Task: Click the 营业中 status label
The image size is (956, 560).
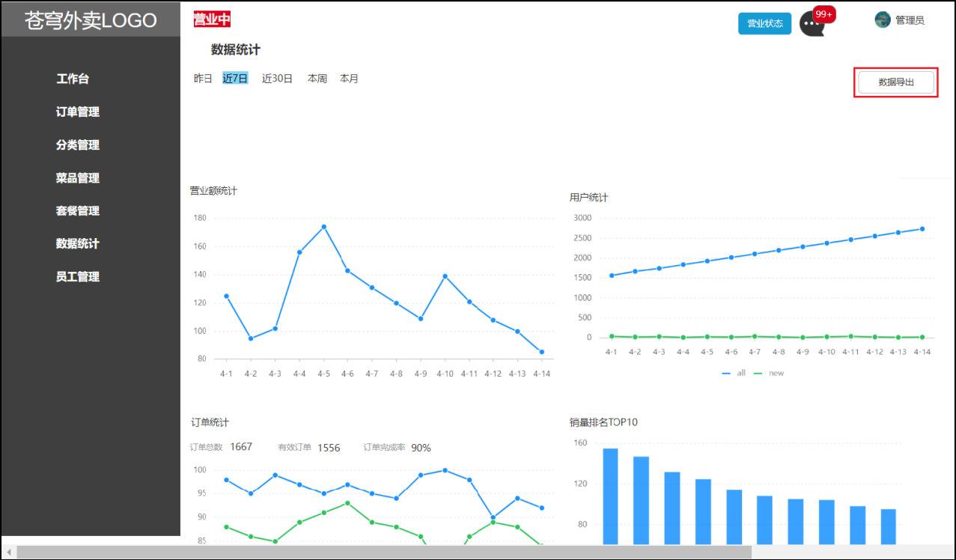Action: tap(212, 19)
